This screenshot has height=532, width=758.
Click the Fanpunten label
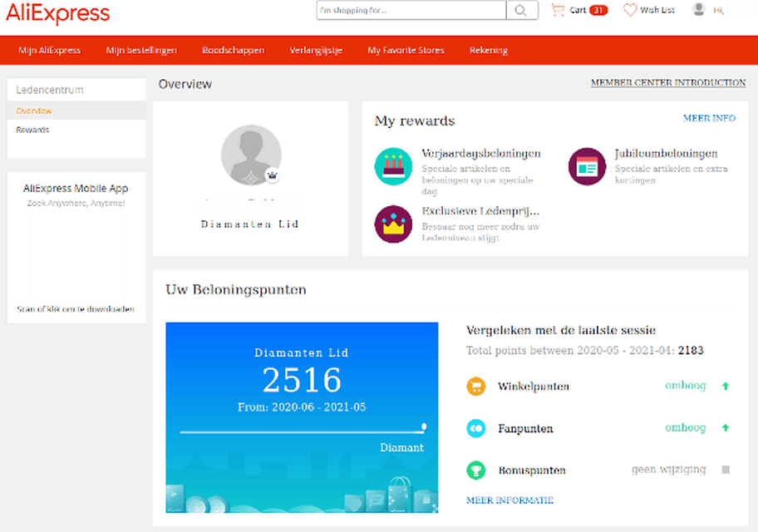pos(525,428)
